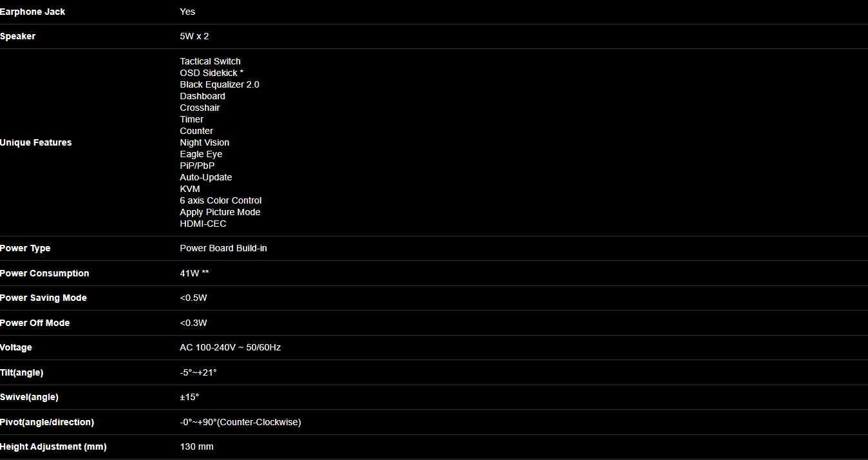Click the 41W ** power consumption value

click(x=194, y=273)
